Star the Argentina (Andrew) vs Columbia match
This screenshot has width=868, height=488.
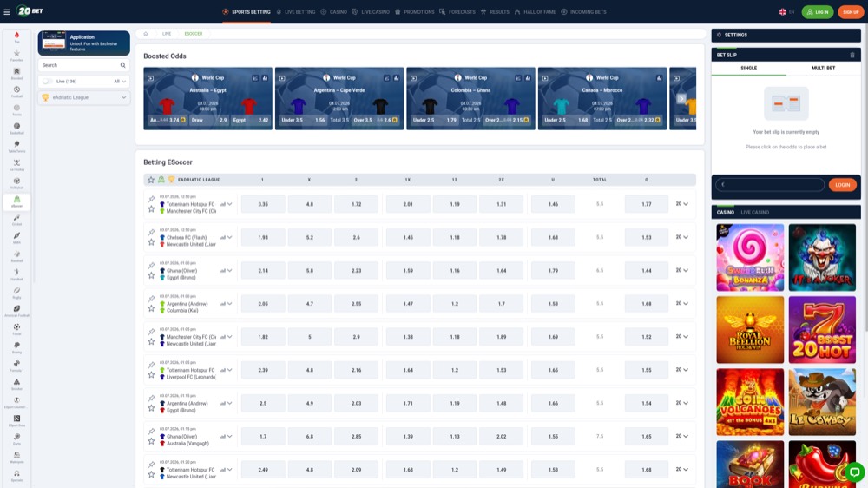click(x=151, y=309)
